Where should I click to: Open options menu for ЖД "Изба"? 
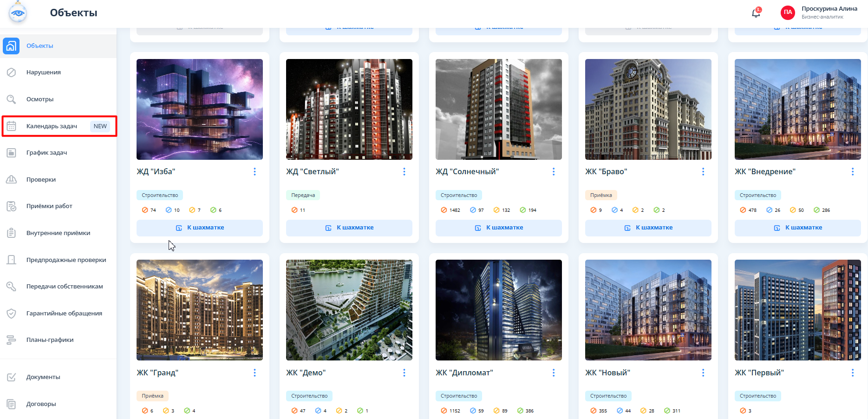[x=255, y=172]
